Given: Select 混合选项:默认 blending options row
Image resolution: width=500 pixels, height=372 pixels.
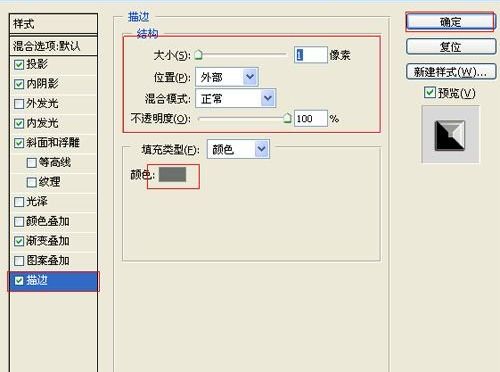Looking at the screenshot, I should tap(53, 46).
